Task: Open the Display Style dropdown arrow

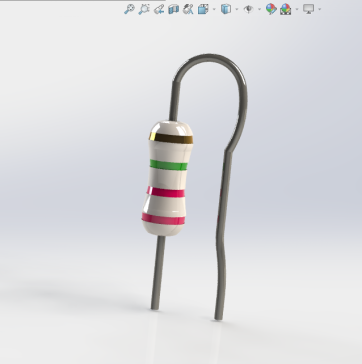Action: (236, 9)
